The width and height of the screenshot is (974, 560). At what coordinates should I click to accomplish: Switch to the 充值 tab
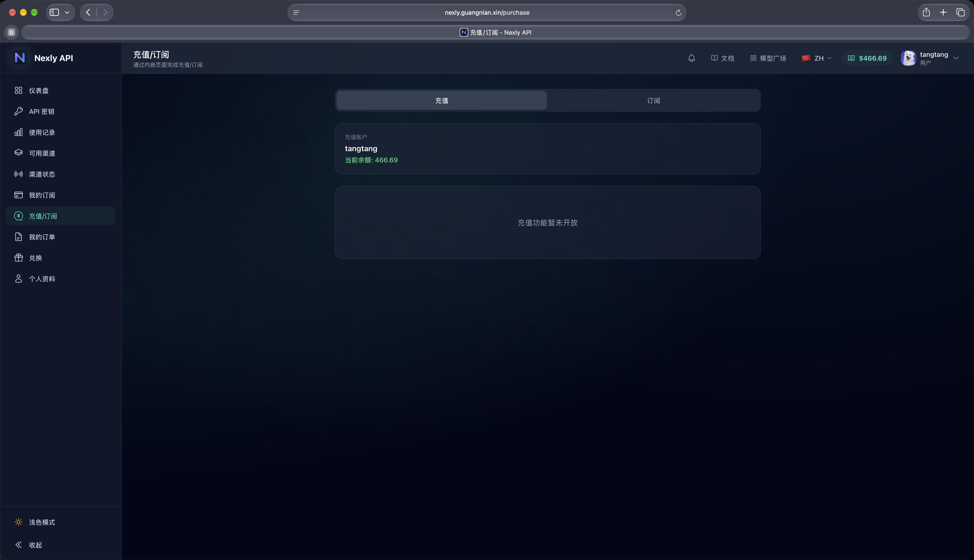click(441, 100)
